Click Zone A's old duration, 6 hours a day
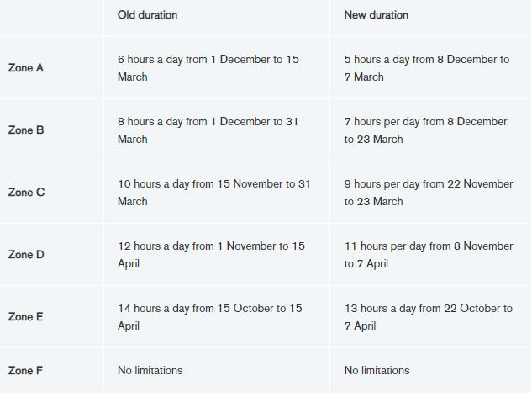 click(208, 68)
